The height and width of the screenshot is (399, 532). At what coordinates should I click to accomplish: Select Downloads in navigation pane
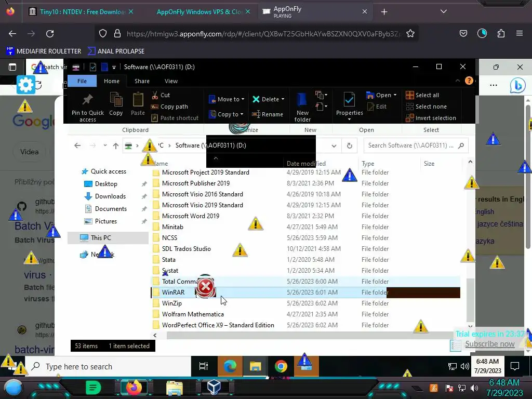[105, 196]
